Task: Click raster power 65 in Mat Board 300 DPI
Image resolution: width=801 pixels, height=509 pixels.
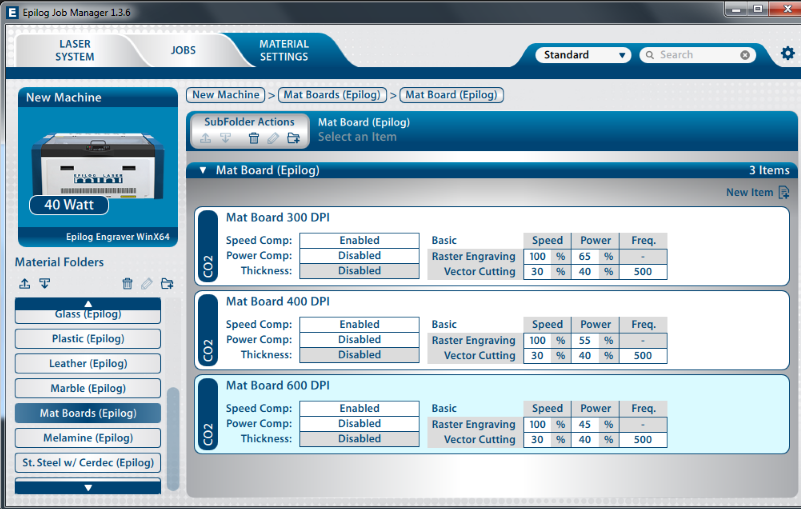Action: [585, 257]
